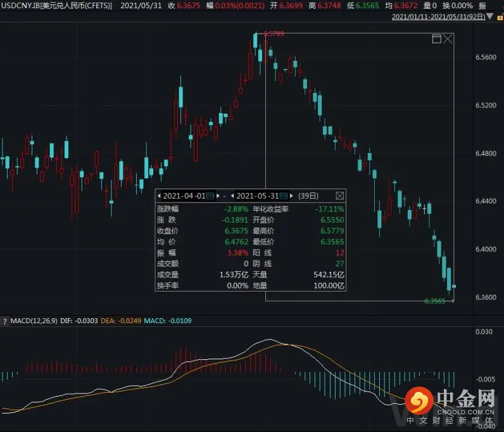Open the MACD indicator help question mark

(4, 321)
